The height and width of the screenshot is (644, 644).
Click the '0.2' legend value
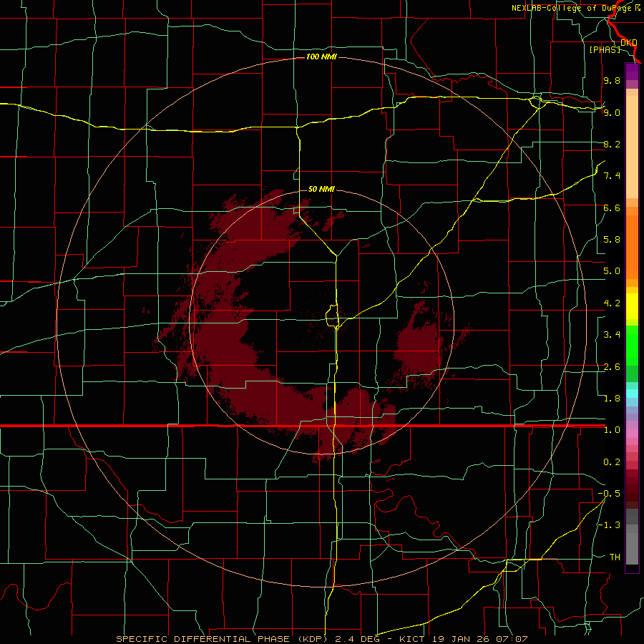coord(612,462)
